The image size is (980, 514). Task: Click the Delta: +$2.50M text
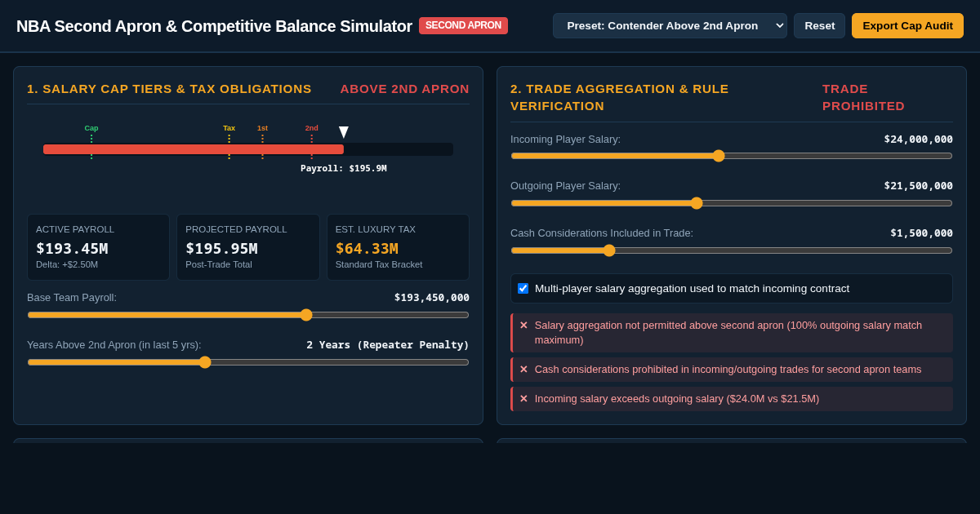click(x=67, y=264)
